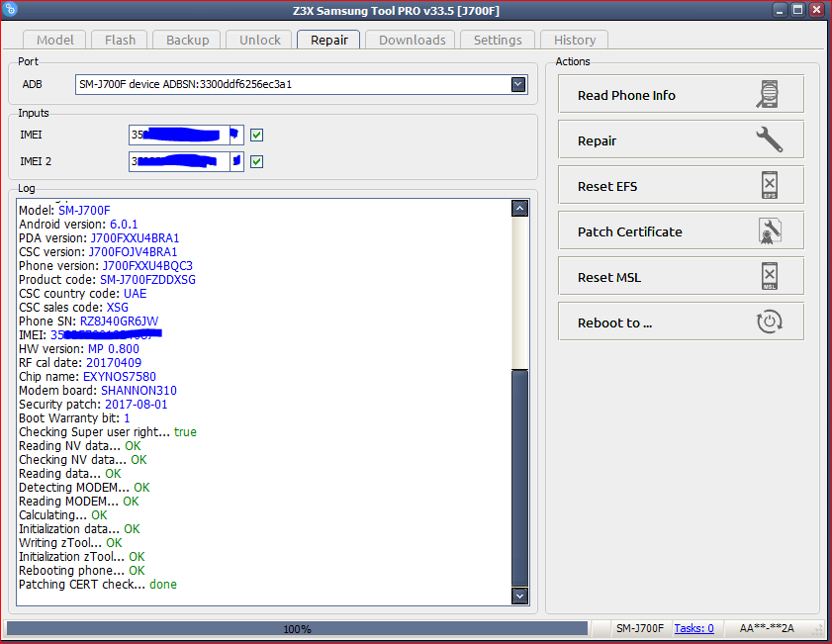Image resolution: width=832 pixels, height=644 pixels.
Task: Click the CSC country code UAE line
Action: tap(82, 294)
